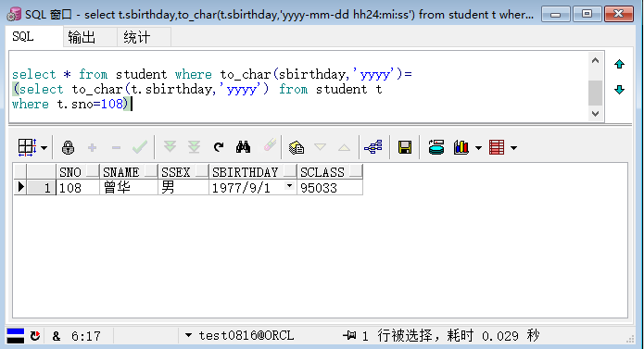Expand the red table icon dropdown arrow
This screenshot has width=644, height=349.
513,147
